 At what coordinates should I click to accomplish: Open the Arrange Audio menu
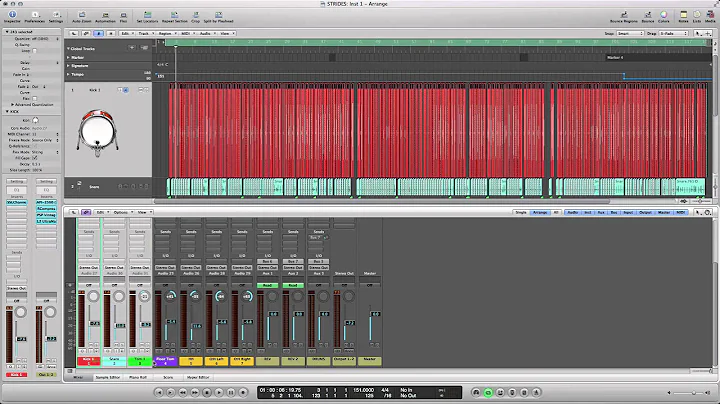[x=206, y=34]
